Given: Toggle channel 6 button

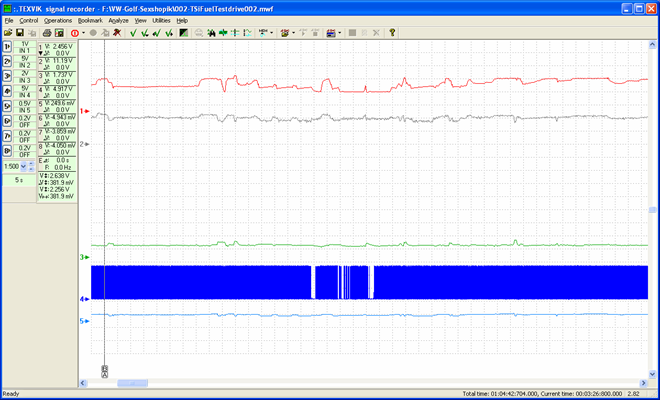Looking at the screenshot, I should coord(7,121).
